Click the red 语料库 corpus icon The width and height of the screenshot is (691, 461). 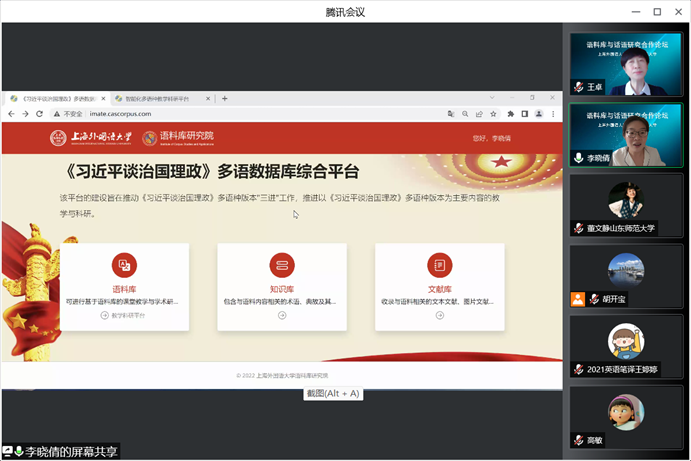pyautogui.click(x=124, y=264)
